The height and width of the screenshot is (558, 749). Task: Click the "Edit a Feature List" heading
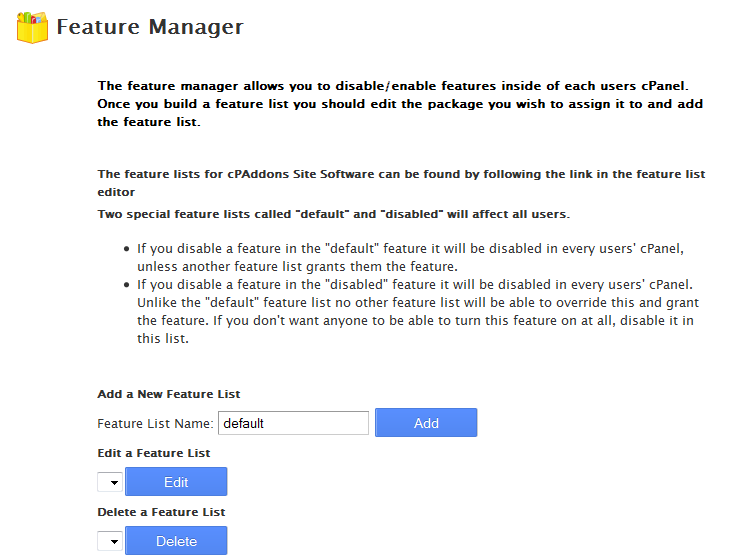(x=153, y=453)
